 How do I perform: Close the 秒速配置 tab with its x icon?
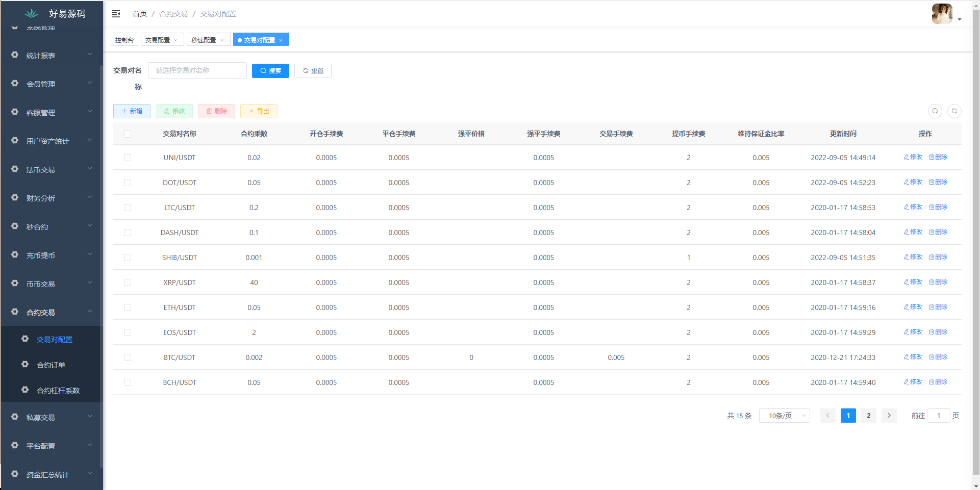tap(222, 40)
